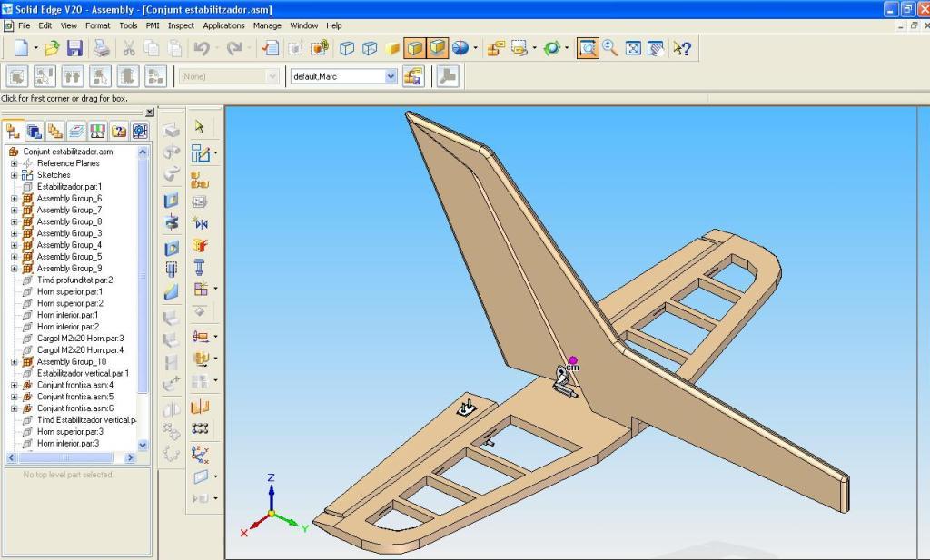
Task: Open the Assembly PathFinder tab icon
Action: coord(14,131)
